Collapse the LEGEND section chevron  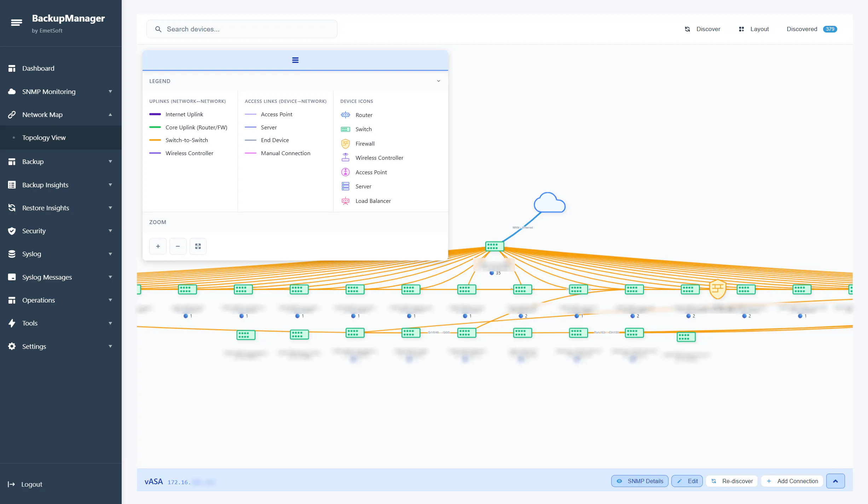439,81
